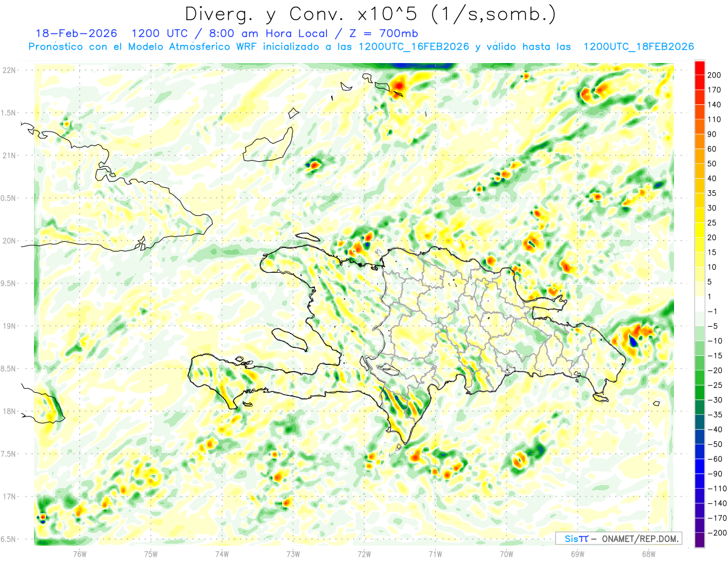Image resolution: width=728 pixels, height=562 pixels.
Task: Click the '-90' color scale value
Action: (x=715, y=474)
